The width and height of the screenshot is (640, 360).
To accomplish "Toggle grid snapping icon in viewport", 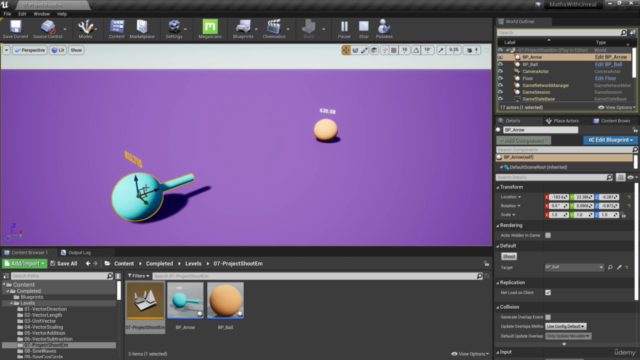I will (x=393, y=50).
